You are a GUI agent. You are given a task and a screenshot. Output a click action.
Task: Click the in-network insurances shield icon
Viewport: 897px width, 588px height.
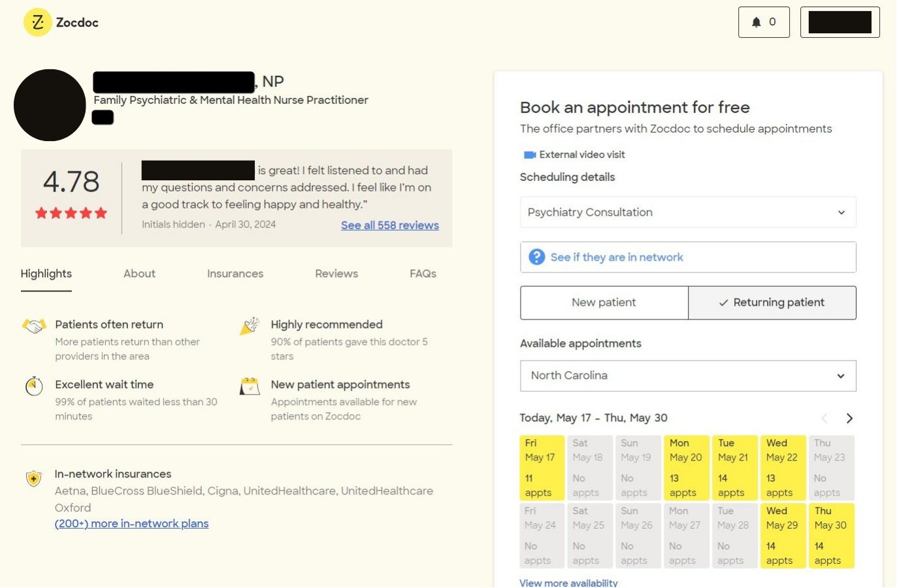click(33, 479)
